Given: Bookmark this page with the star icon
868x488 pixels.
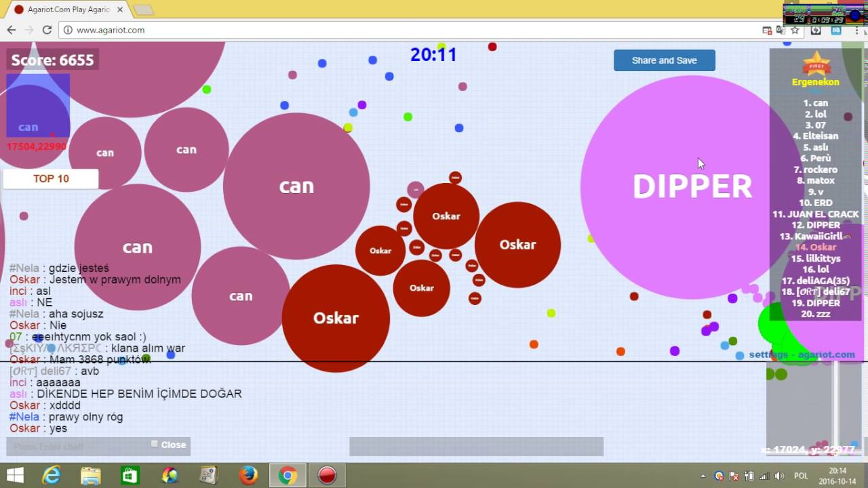Looking at the screenshot, I should click(795, 30).
